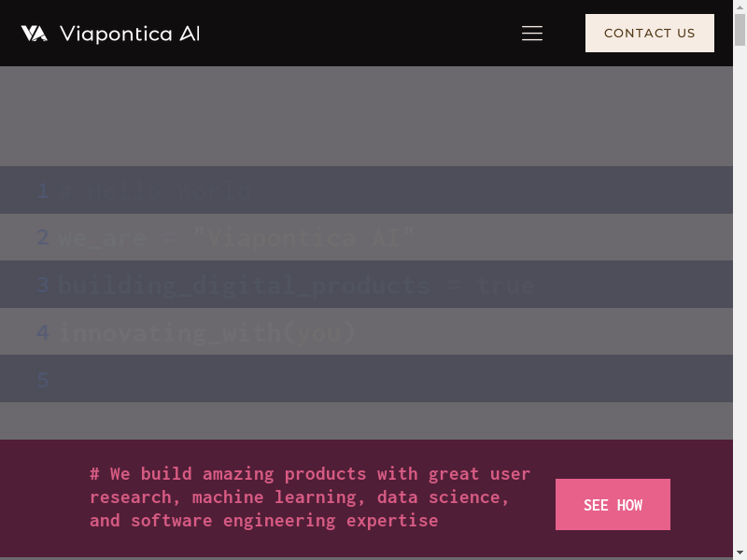Click line number 3 in the code block
The height and width of the screenshot is (560, 747).
tap(42, 285)
